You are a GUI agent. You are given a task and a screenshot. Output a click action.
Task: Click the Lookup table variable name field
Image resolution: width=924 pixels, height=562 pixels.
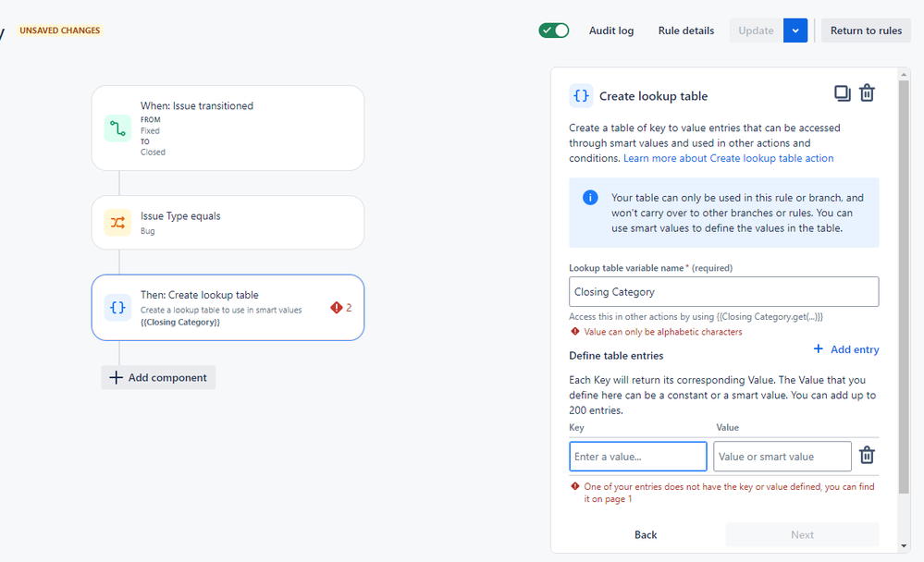[x=723, y=292]
